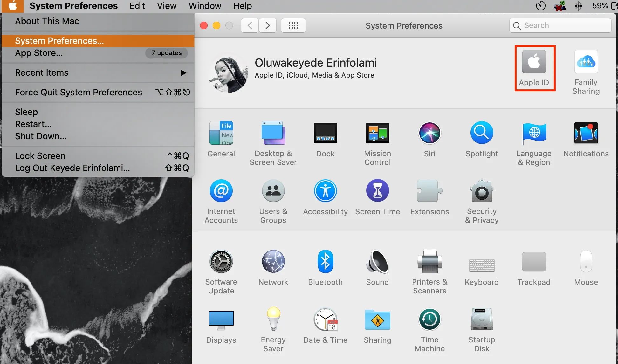The height and width of the screenshot is (364, 618).
Task: Click the grid view switcher button
Action: pyautogui.click(x=293, y=25)
